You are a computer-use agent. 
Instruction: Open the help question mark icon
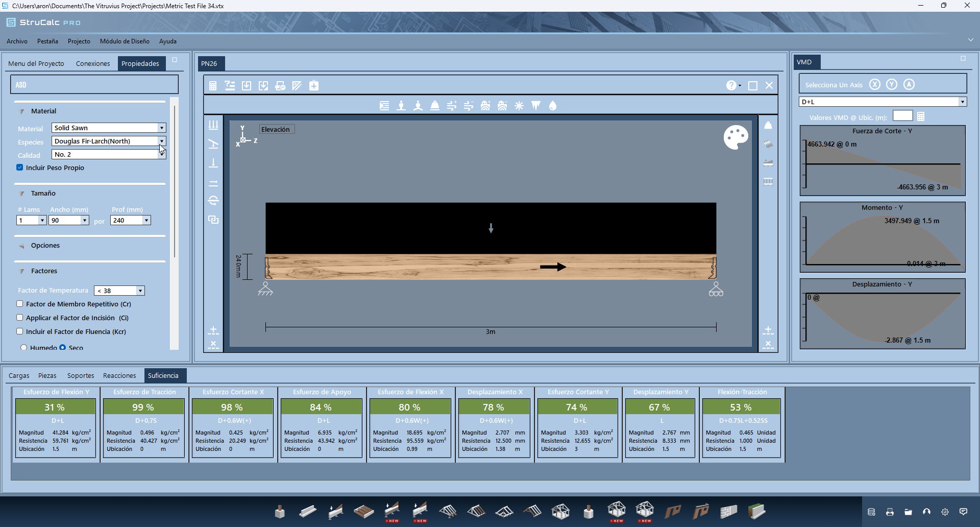(731, 86)
